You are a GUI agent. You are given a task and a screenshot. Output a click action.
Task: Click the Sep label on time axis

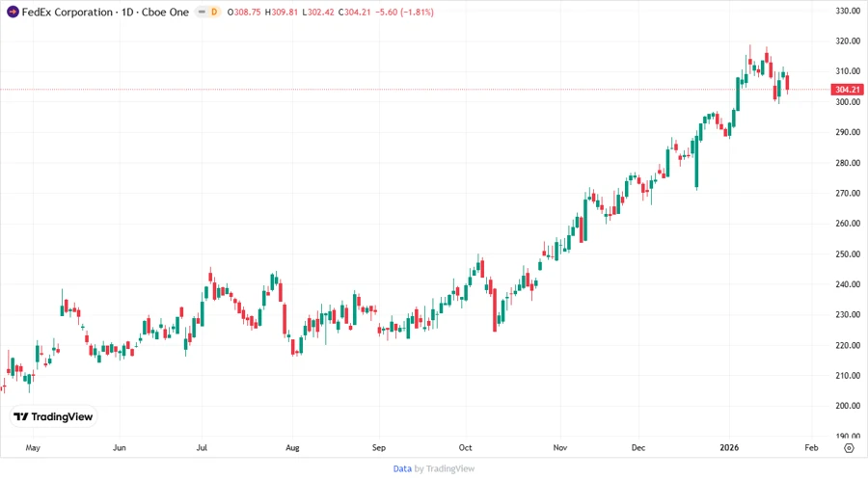379,448
